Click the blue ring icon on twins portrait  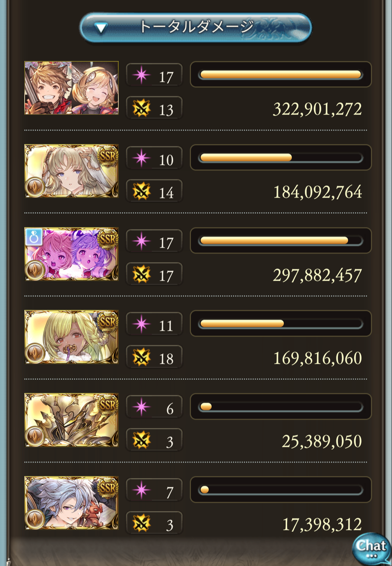(34, 237)
